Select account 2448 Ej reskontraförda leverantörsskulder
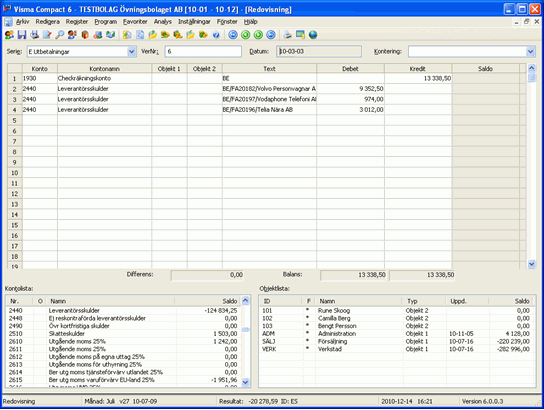Image resolution: width=544 pixels, height=410 pixels. coord(123,318)
